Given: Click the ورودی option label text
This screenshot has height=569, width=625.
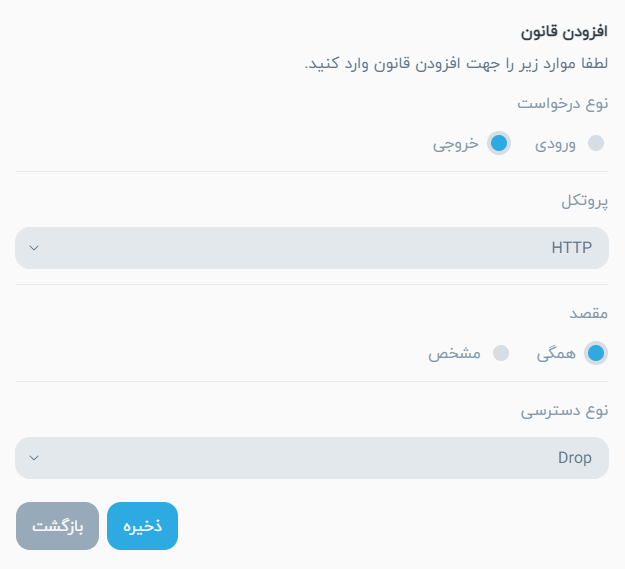Looking at the screenshot, I should (x=555, y=143).
